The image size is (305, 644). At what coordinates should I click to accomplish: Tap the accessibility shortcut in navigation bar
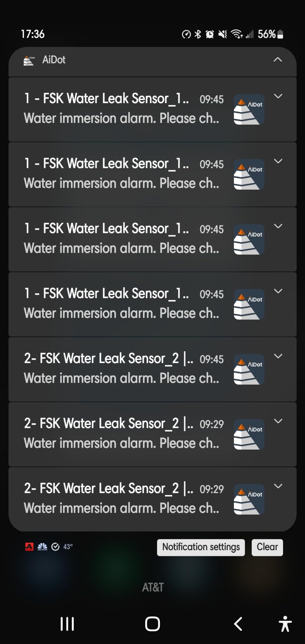click(286, 624)
